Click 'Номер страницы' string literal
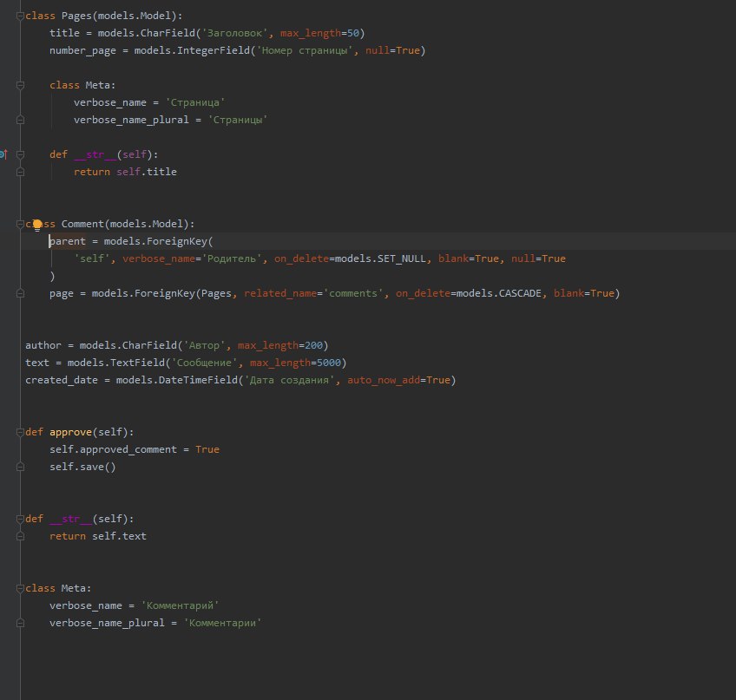The image size is (736, 700). [305, 50]
